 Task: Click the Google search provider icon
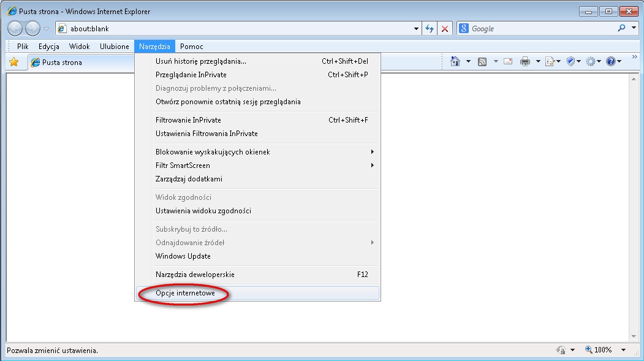click(x=464, y=28)
